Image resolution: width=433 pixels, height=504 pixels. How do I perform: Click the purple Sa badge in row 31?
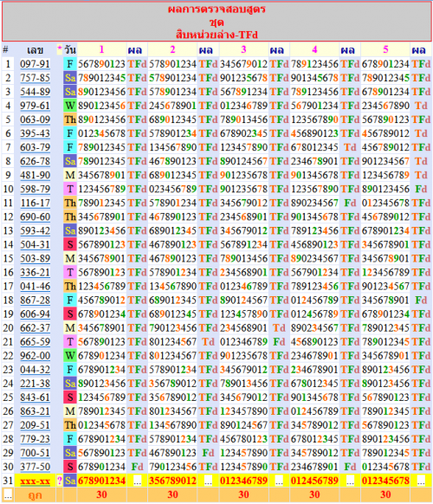(70, 481)
